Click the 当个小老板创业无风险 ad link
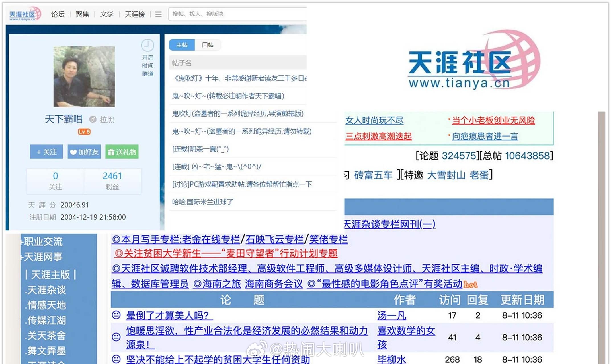The width and height of the screenshot is (611, 364). (494, 121)
